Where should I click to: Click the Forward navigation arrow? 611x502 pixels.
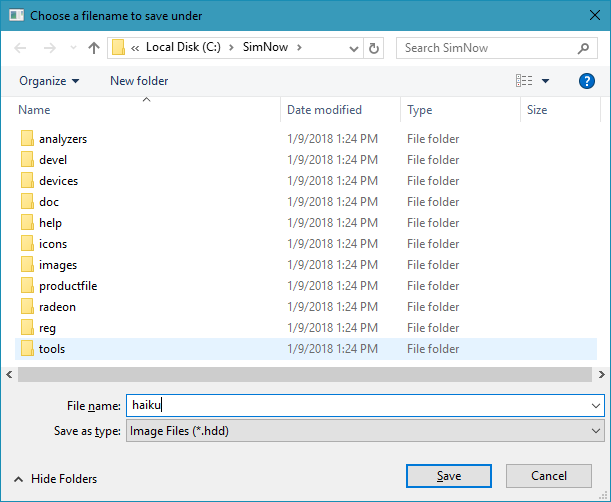pos(49,48)
